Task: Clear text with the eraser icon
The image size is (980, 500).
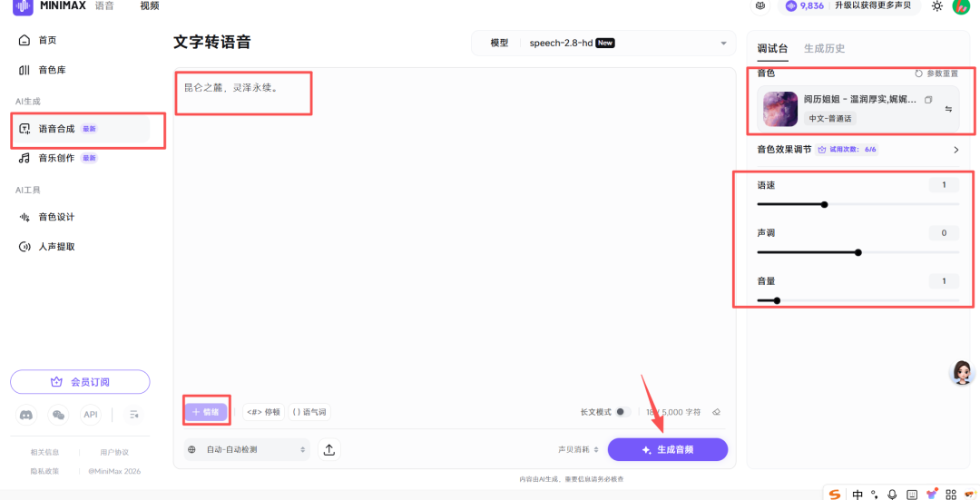Action: pos(716,412)
